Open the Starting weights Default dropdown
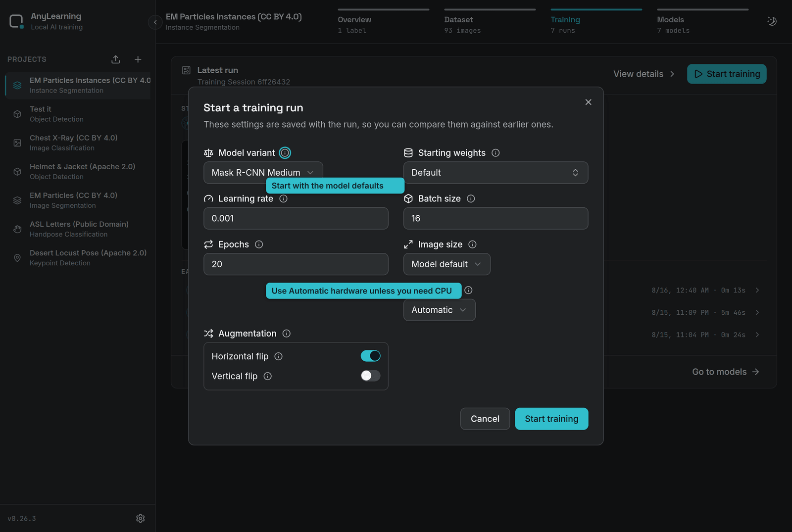 click(x=495, y=173)
